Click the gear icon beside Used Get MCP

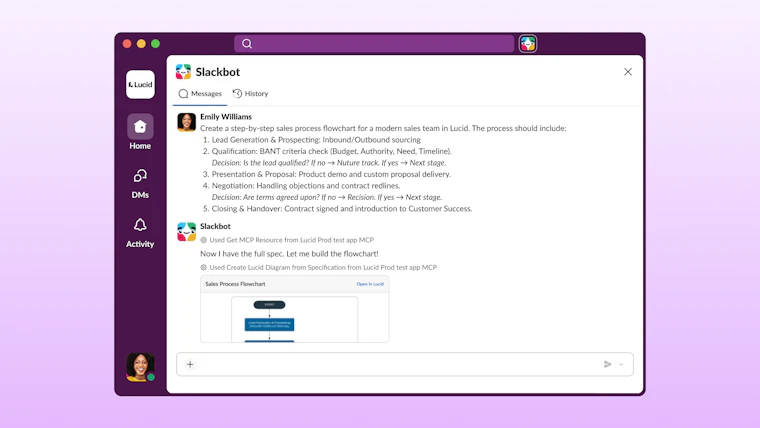coord(204,240)
